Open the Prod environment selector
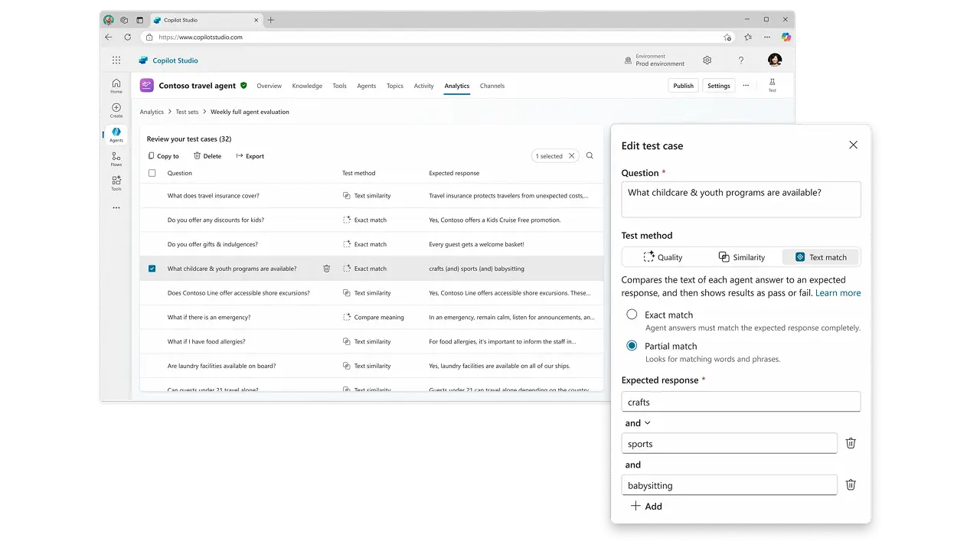980x551 pixels. (655, 60)
